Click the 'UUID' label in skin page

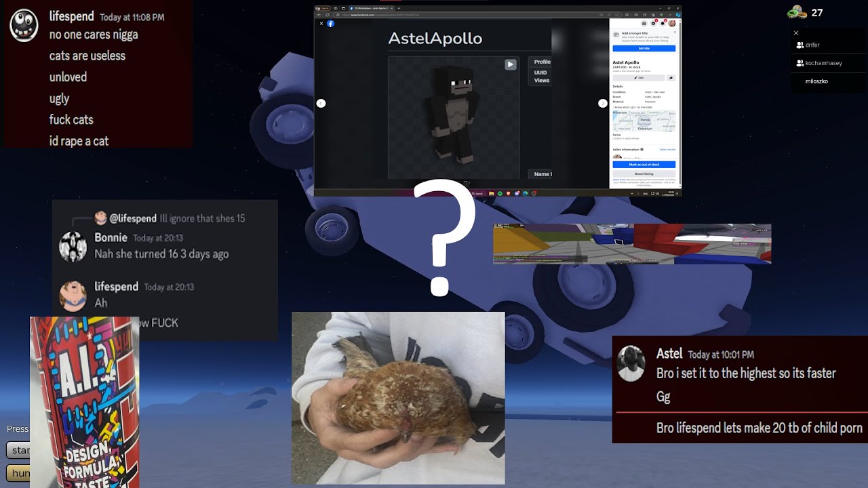click(x=540, y=73)
